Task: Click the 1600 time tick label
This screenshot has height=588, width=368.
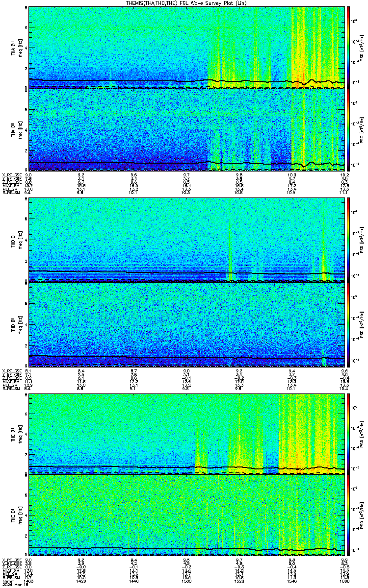Action: point(344,580)
